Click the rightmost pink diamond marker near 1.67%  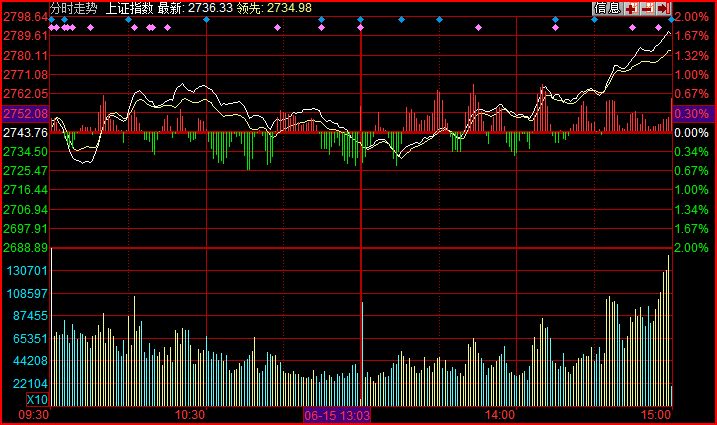coord(658,28)
